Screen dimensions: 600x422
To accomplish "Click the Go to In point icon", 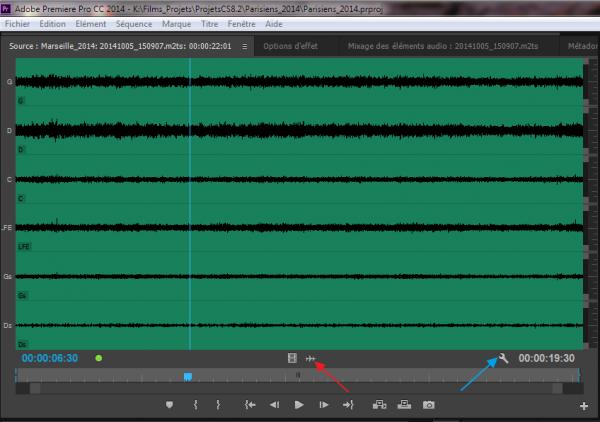I will tap(250, 405).
